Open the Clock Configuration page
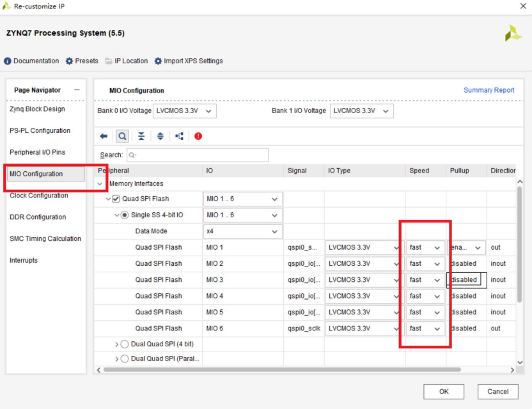532x409 pixels. pyautogui.click(x=39, y=196)
